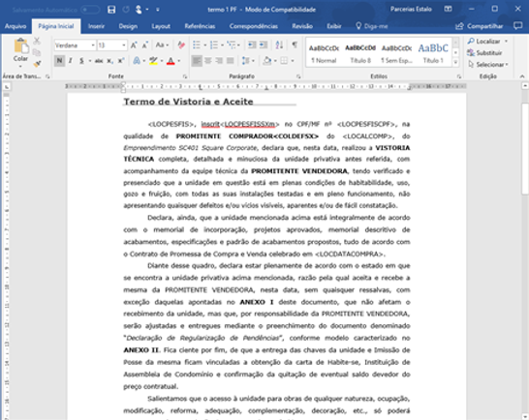Switch to the Design tab
The height and width of the screenshot is (420, 529).
pos(128,26)
